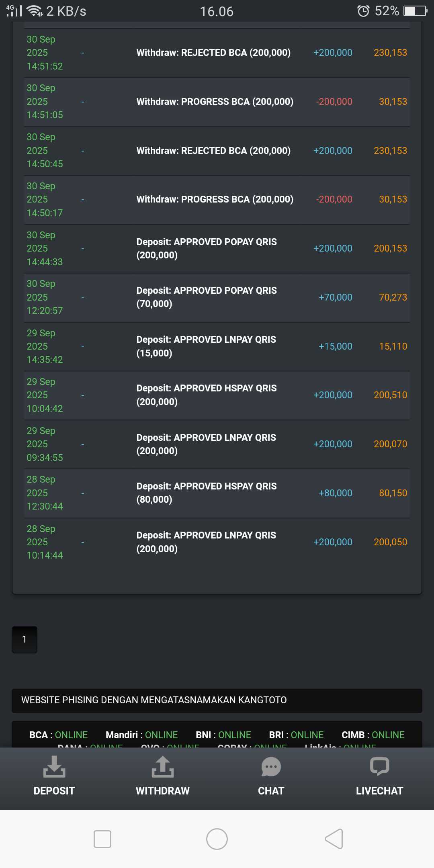Image resolution: width=434 pixels, height=868 pixels.
Task: Open the Livechat bubble icon
Action: tap(379, 766)
